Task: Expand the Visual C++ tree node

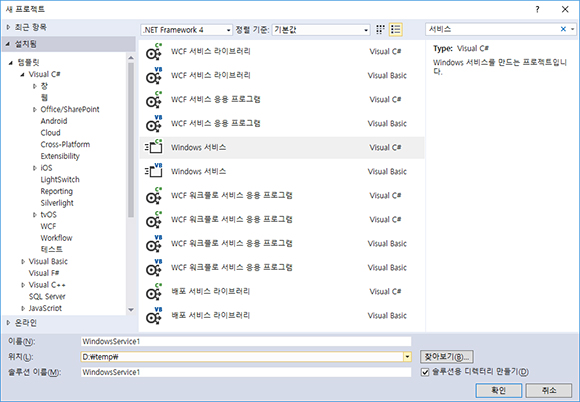Action: point(23,285)
